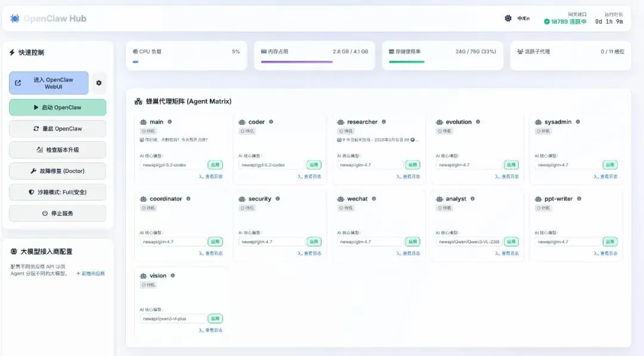The width and height of the screenshot is (644, 356).
Task: Click the 内存占用 memory progress bar
Action: click(315, 62)
